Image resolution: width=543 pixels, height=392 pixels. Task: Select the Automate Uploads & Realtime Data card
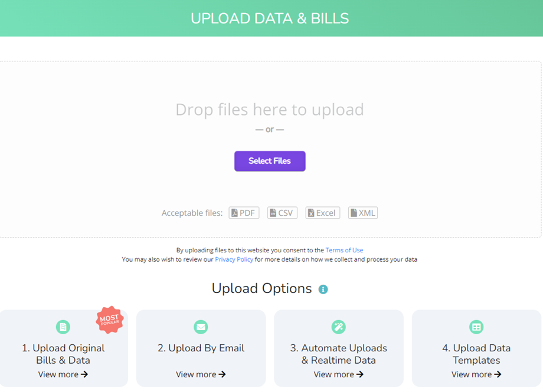click(x=338, y=348)
